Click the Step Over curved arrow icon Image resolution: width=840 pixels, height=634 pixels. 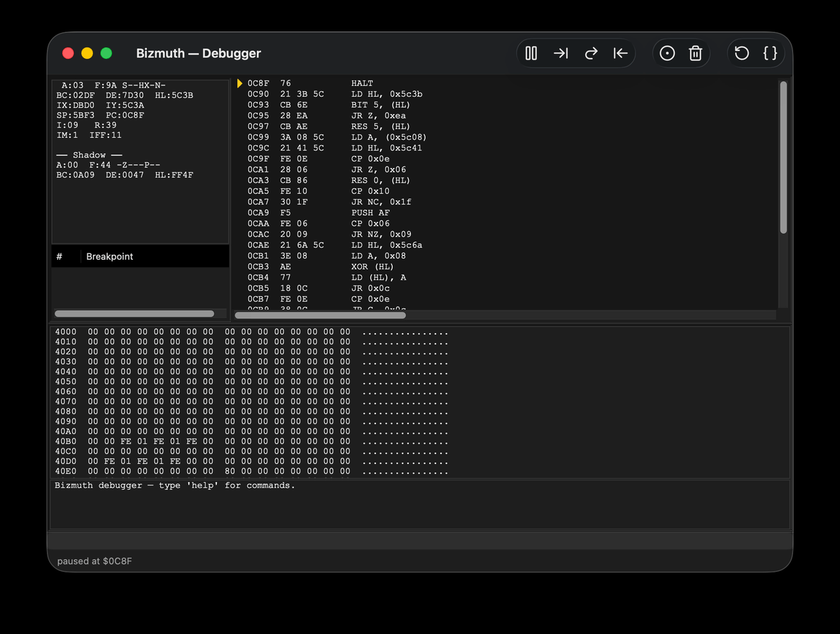click(591, 53)
